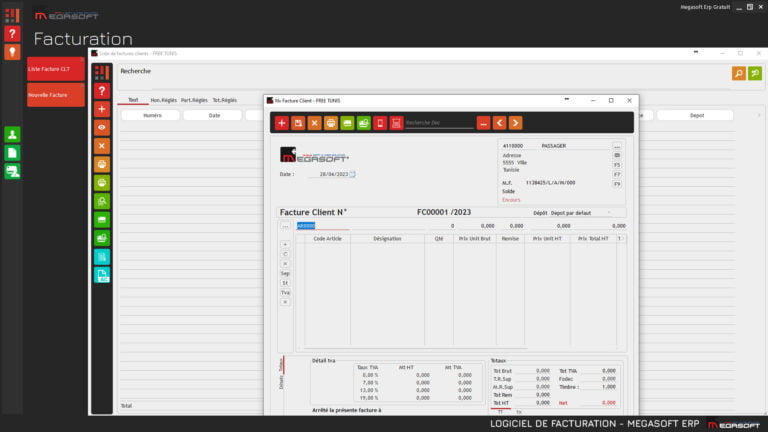Click the red phone icon in invoice toolbar
768x432 pixels.
point(380,123)
